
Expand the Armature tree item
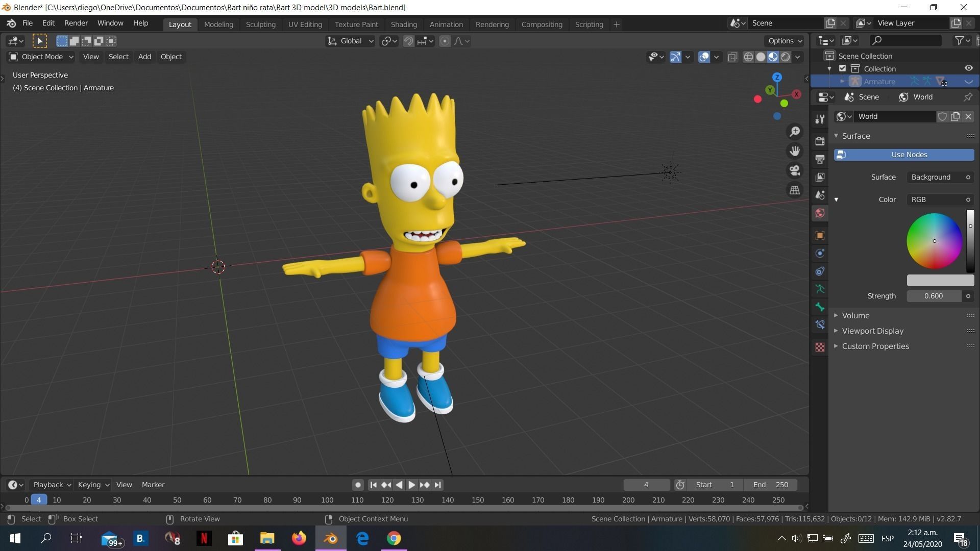(842, 81)
